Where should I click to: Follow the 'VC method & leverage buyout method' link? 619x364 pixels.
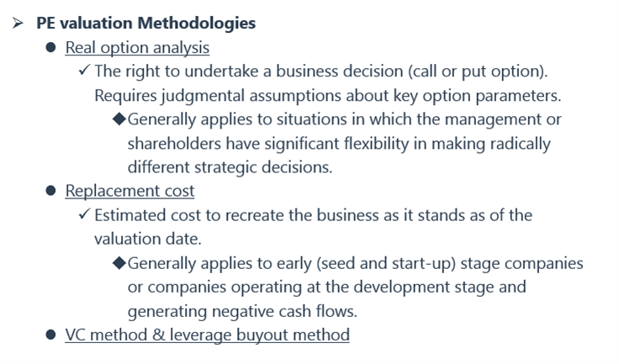[x=207, y=335]
